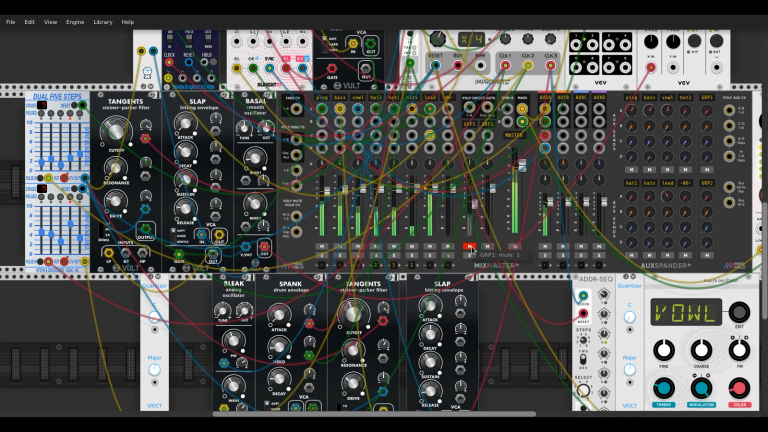
Task: Click the V/OCT jack on the BASAL oscillator
Action: (246, 246)
